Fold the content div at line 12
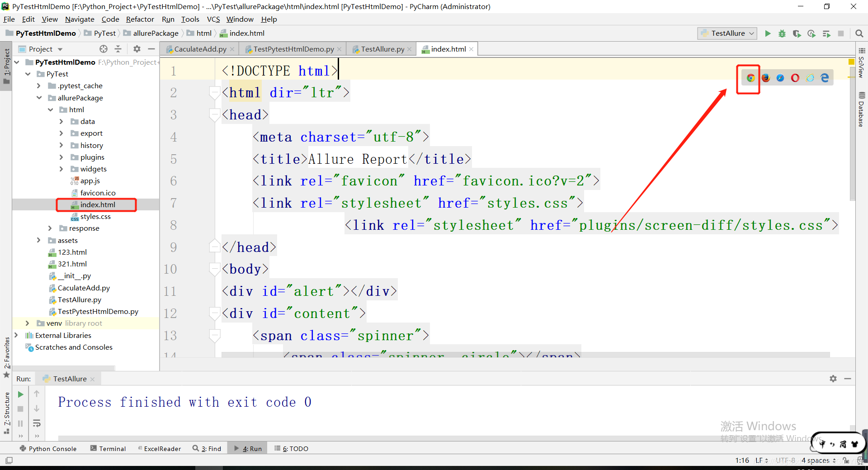The width and height of the screenshot is (868, 470). pos(215,313)
